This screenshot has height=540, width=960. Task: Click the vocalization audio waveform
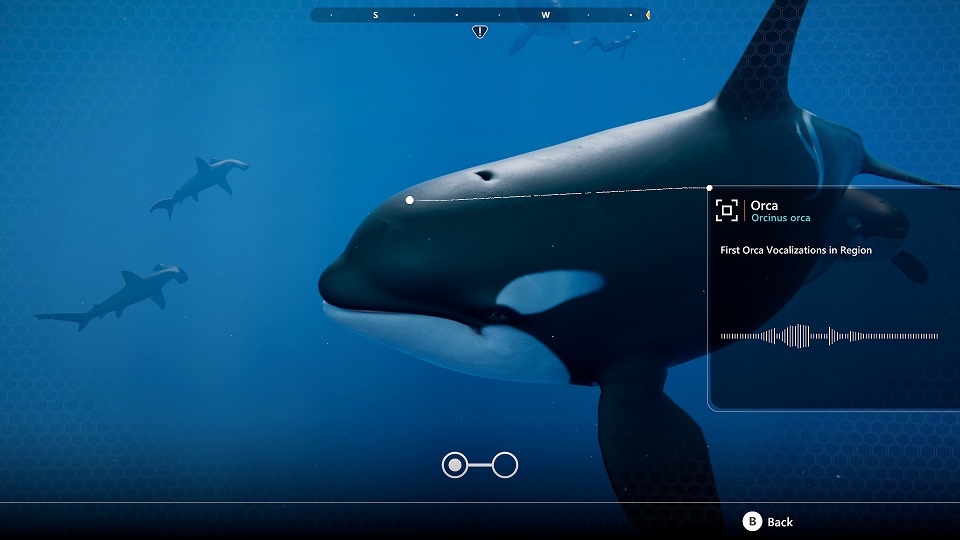[829, 336]
